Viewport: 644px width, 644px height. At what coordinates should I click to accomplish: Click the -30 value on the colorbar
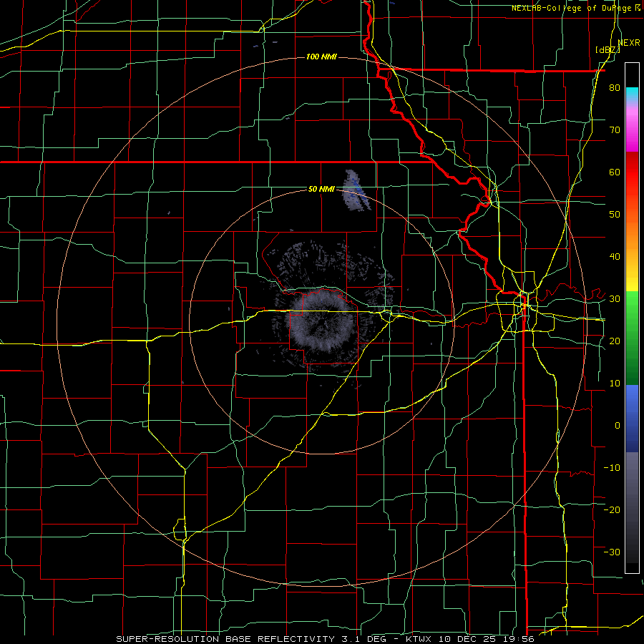pos(612,552)
